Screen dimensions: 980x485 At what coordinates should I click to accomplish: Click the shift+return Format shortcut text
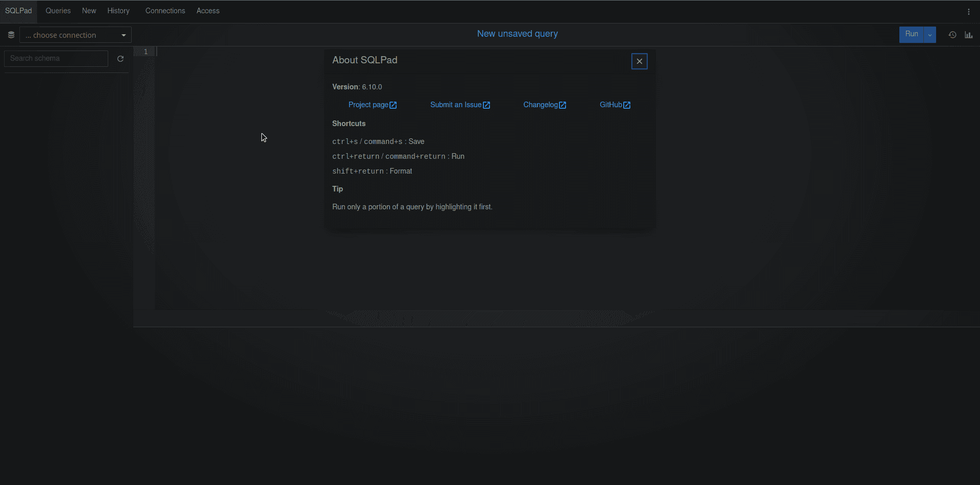(x=372, y=171)
